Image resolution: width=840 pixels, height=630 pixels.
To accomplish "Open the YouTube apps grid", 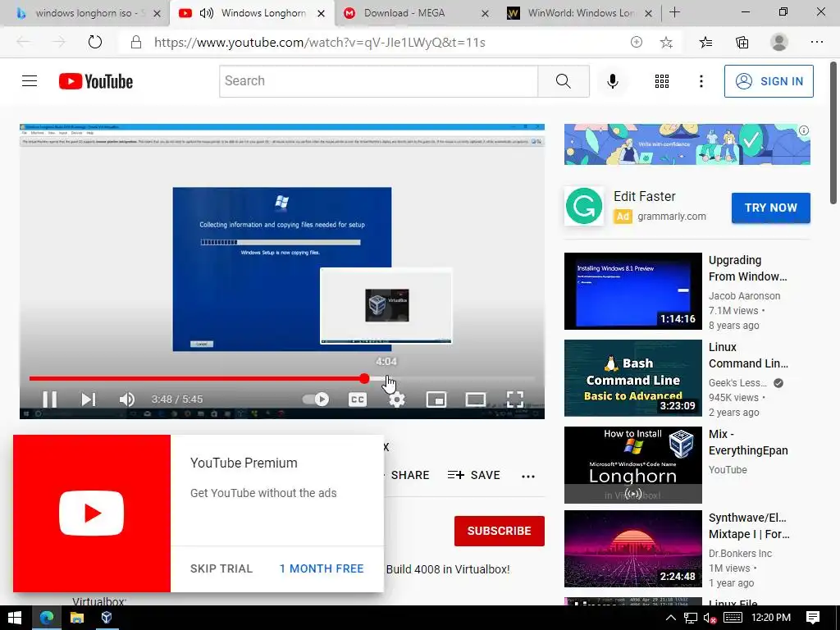I will coord(662,81).
